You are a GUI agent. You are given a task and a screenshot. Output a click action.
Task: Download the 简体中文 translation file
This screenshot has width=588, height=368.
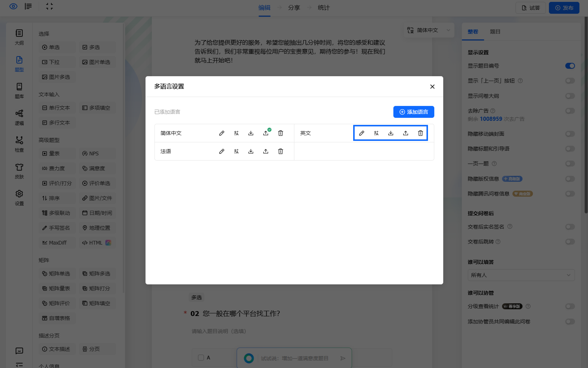point(251,133)
